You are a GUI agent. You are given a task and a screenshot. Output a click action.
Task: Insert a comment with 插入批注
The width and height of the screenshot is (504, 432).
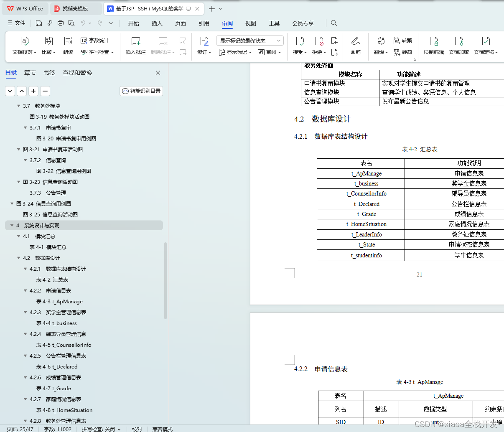[135, 46]
